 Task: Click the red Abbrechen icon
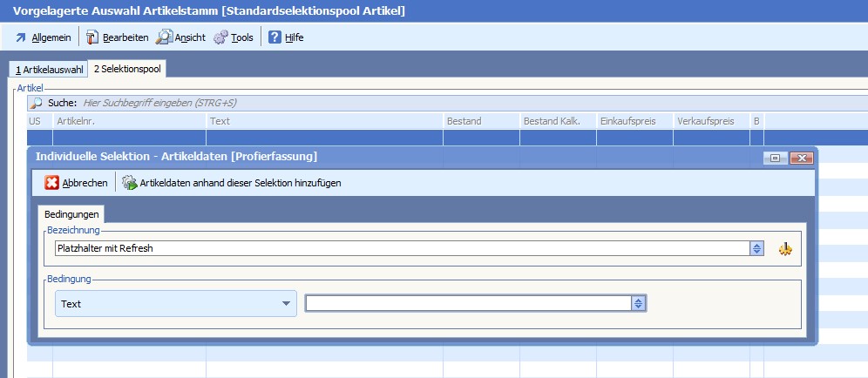52,183
